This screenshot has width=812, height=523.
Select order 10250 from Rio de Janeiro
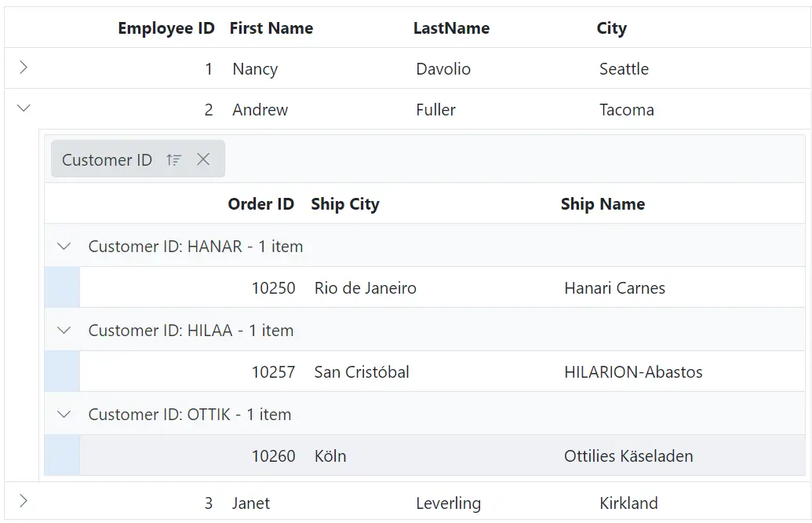(x=364, y=287)
